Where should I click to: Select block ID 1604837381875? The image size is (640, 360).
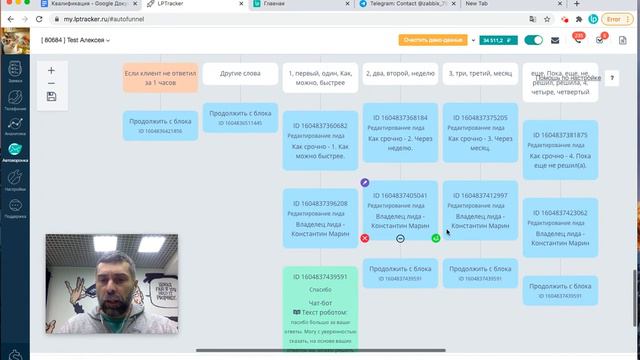pyautogui.click(x=560, y=150)
